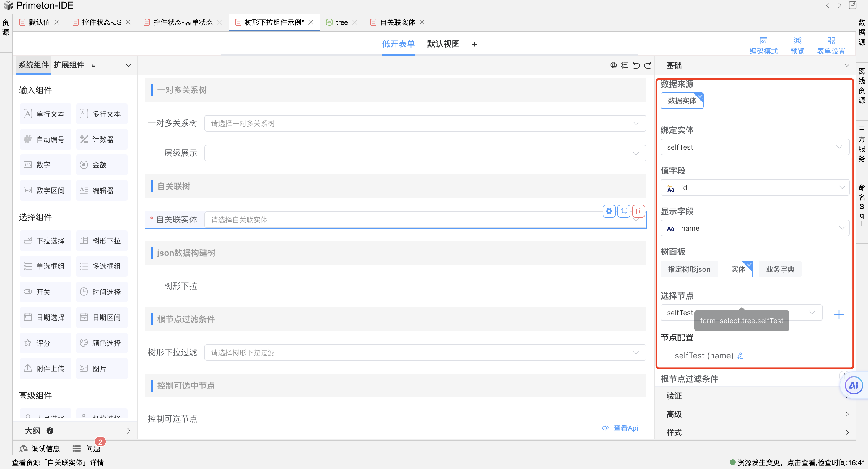Select 指定树形json tree panel option
Screen dimensions: 868x469
[x=689, y=269]
